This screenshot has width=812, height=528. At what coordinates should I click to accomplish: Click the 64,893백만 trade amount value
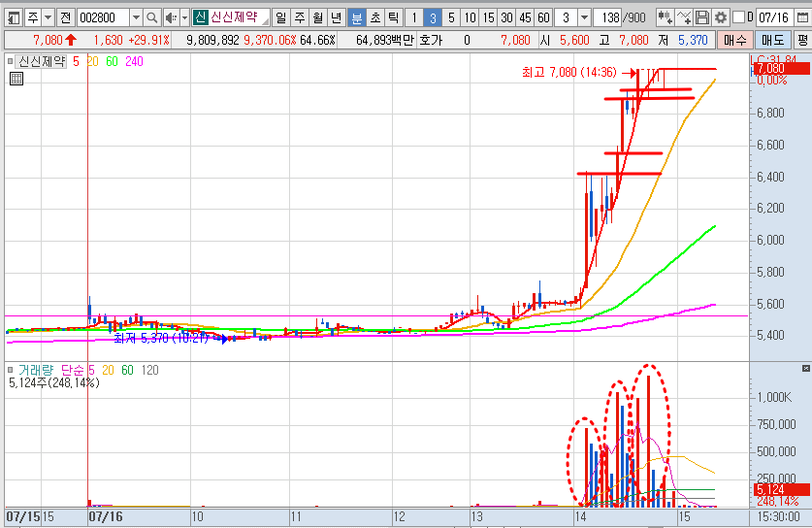point(385,40)
